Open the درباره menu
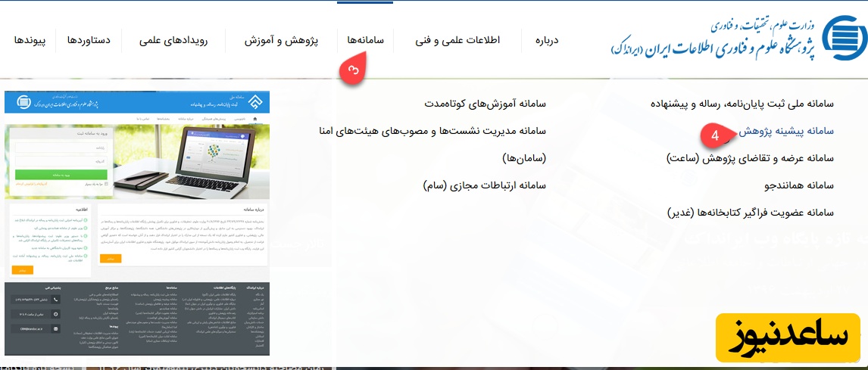868x370 pixels. 548,40
